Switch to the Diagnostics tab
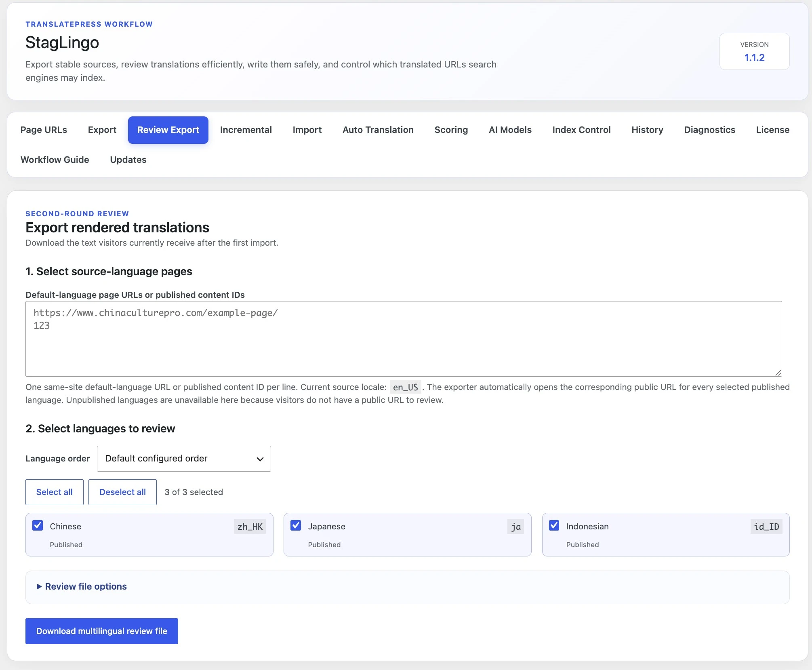Viewport: 812px width, 670px height. [x=710, y=130]
